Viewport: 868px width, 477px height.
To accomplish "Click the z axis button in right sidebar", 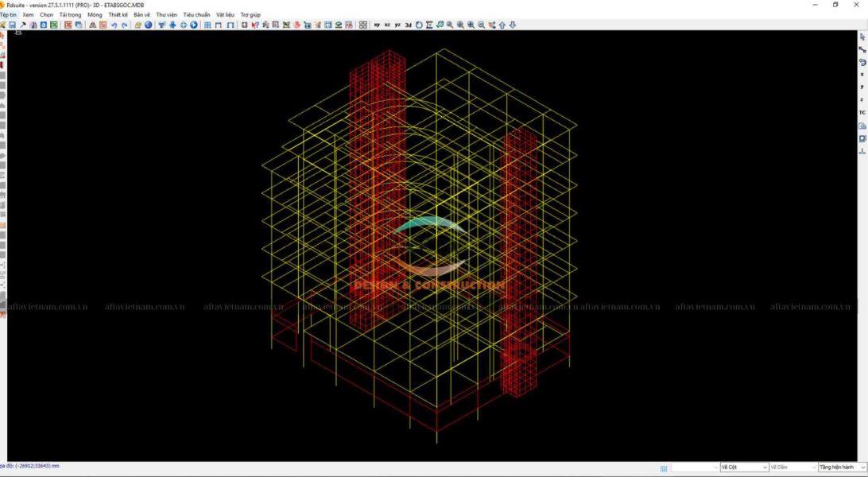I will (862, 99).
